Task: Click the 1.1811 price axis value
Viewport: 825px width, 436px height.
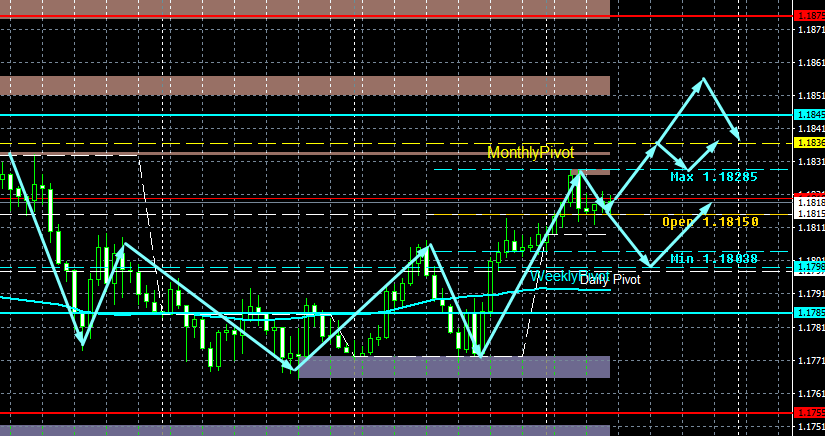Action: point(811,227)
